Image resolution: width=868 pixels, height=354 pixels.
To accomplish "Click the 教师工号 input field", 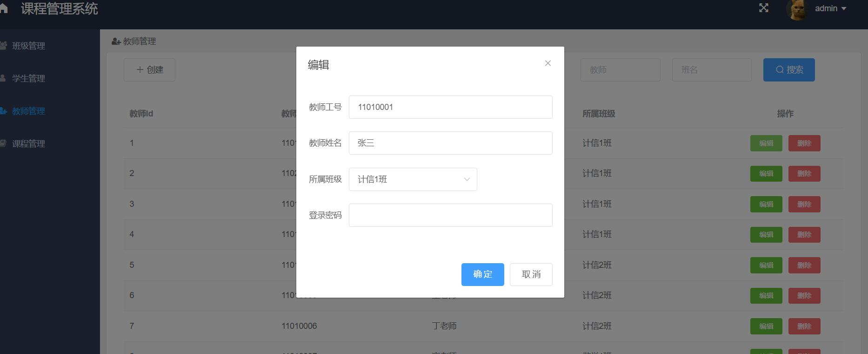I will click(x=451, y=107).
